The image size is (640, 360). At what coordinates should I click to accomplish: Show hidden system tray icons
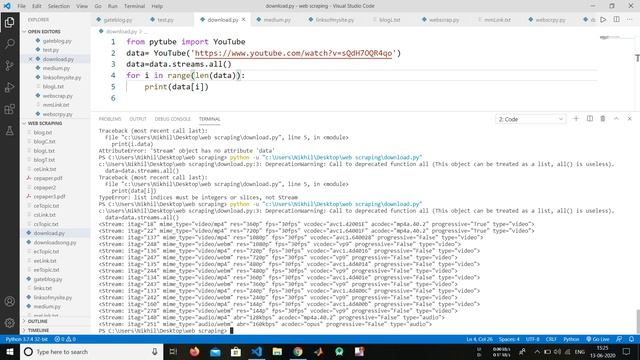pyautogui.click(x=537, y=351)
